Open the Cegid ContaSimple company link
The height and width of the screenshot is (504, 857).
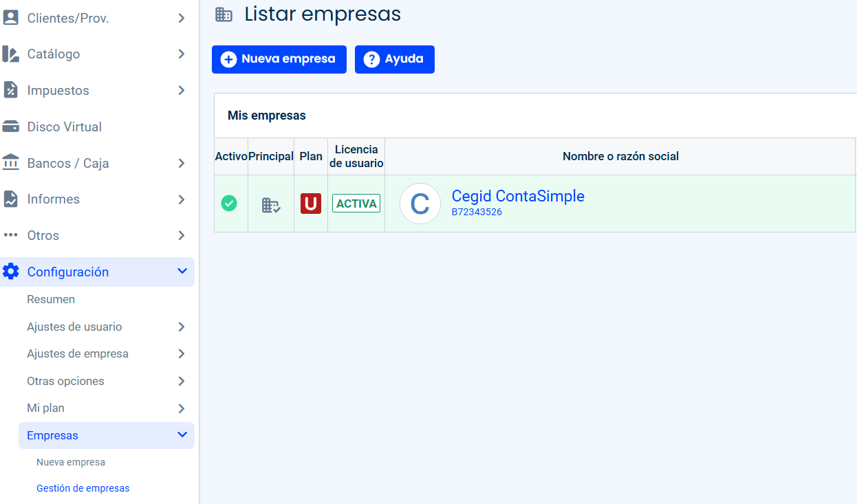518,196
